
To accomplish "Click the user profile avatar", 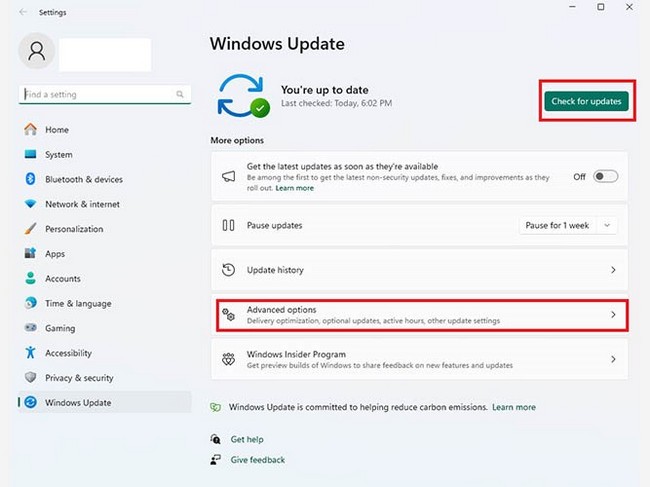I will [x=36, y=51].
